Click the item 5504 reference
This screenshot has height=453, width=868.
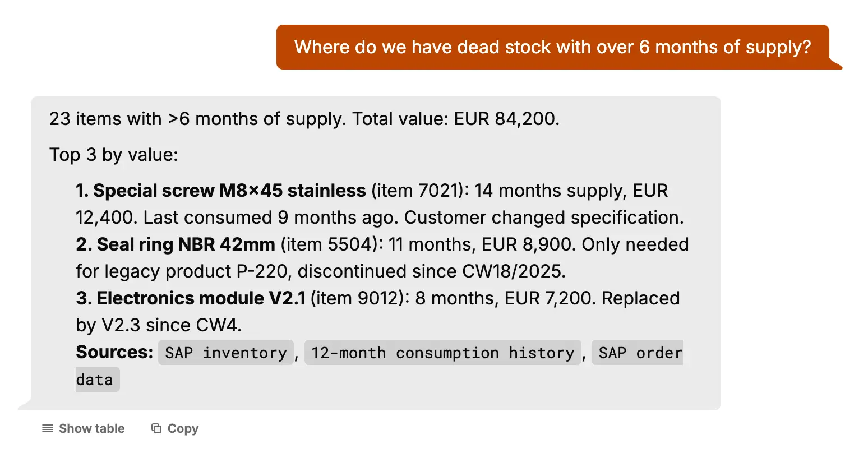pos(329,244)
